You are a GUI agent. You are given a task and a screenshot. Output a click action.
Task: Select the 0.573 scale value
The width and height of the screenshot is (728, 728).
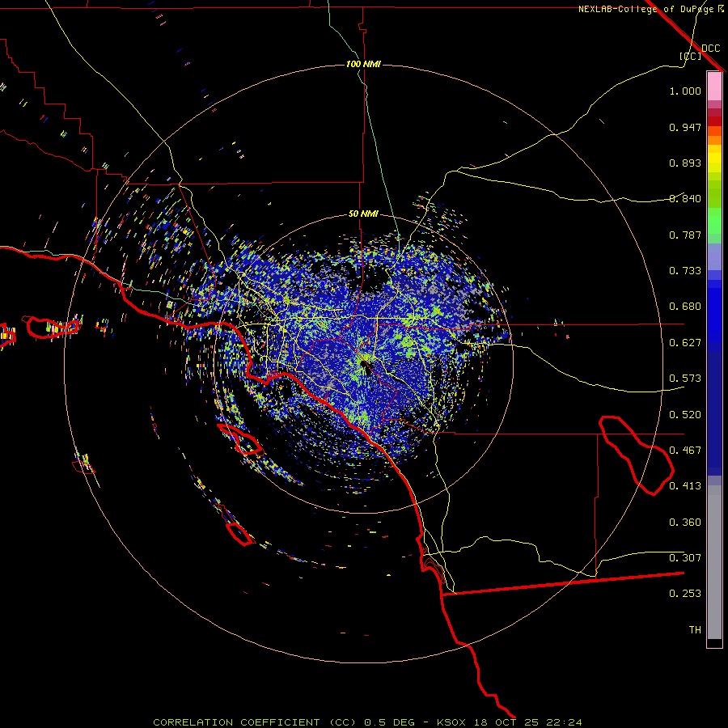click(685, 379)
